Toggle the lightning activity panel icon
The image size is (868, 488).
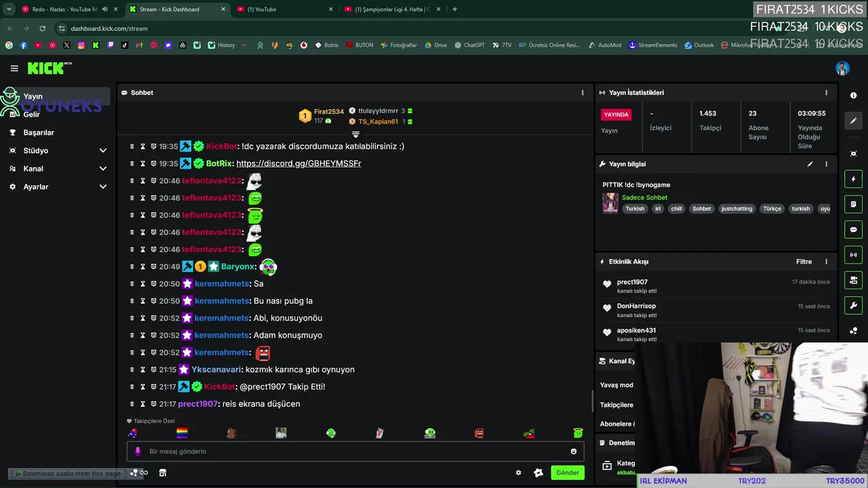853,179
